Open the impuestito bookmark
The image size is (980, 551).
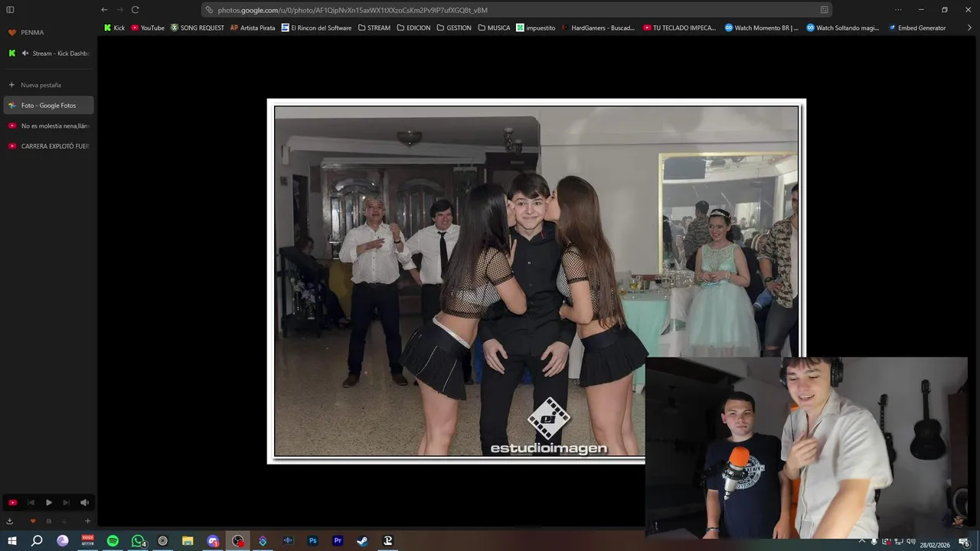pos(536,28)
